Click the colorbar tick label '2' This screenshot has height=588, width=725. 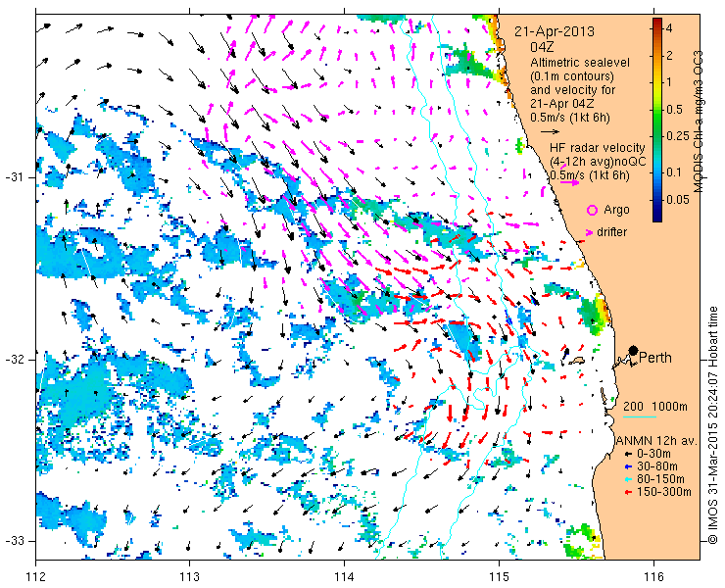[x=668, y=56]
